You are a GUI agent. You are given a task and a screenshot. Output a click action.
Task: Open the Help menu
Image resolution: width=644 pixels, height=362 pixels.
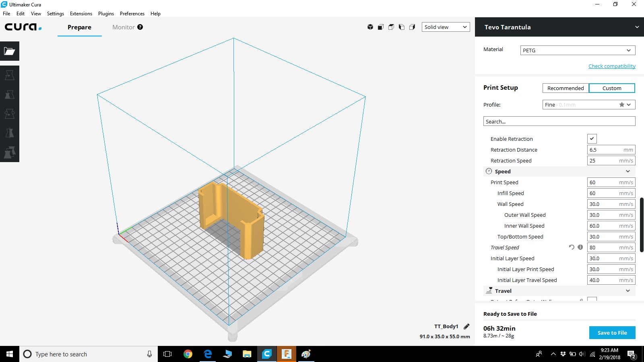155,14
